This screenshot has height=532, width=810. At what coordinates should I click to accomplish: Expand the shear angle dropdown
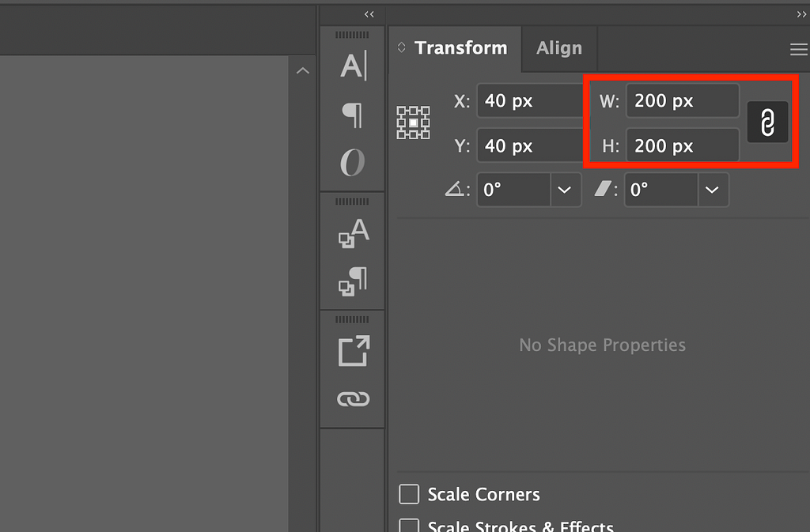[x=713, y=190]
